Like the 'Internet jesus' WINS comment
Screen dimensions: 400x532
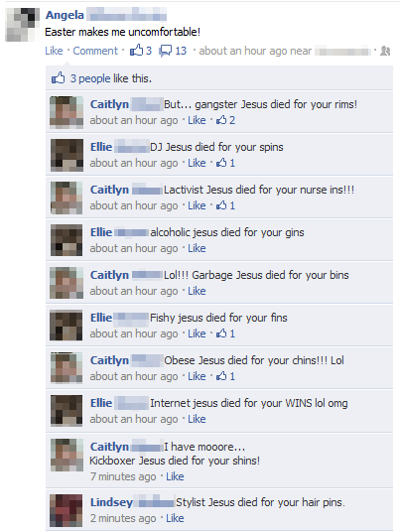coord(197,419)
